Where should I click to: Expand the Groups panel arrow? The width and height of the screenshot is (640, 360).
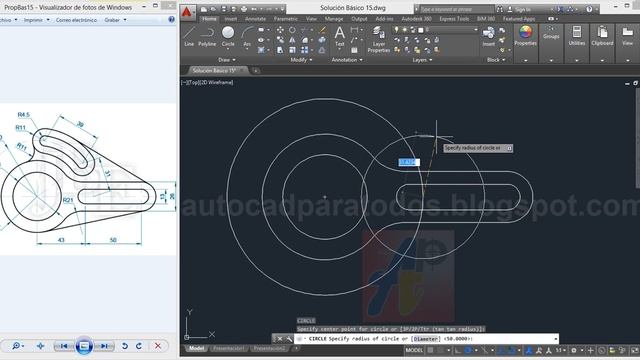click(x=551, y=60)
